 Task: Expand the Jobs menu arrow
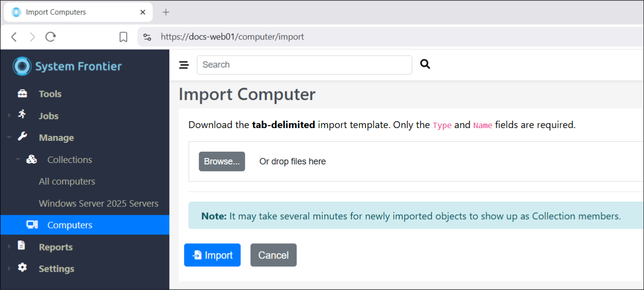(9, 116)
